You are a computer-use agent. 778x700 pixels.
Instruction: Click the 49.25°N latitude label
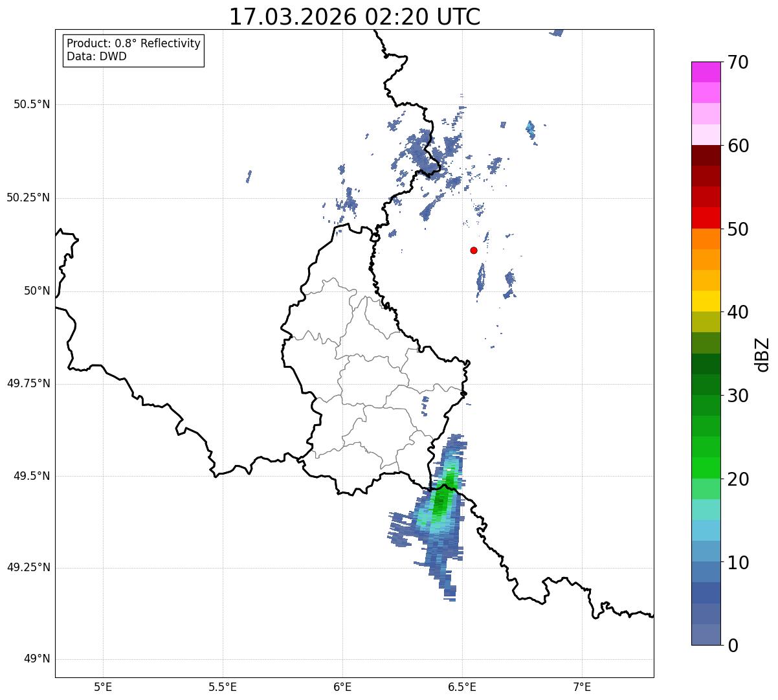[x=28, y=568]
